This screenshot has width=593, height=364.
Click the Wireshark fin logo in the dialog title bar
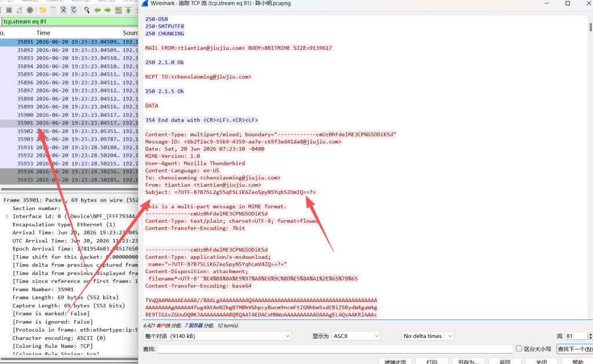144,3
